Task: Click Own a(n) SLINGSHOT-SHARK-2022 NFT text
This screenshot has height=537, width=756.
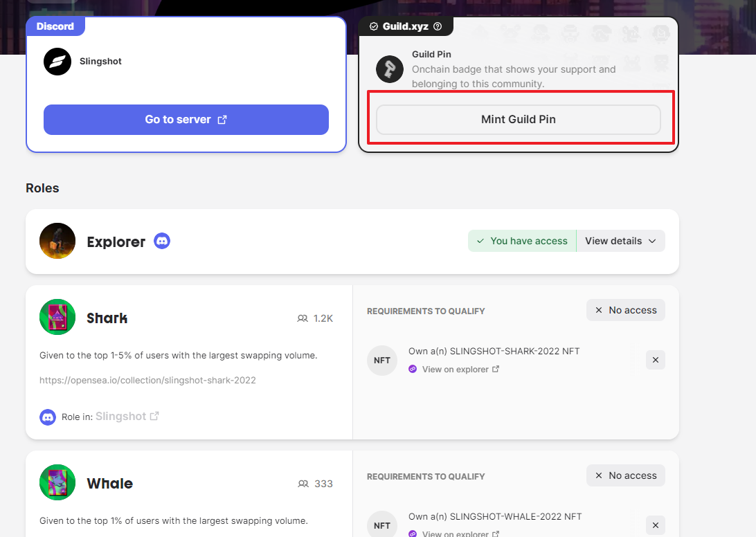Action: (494, 352)
